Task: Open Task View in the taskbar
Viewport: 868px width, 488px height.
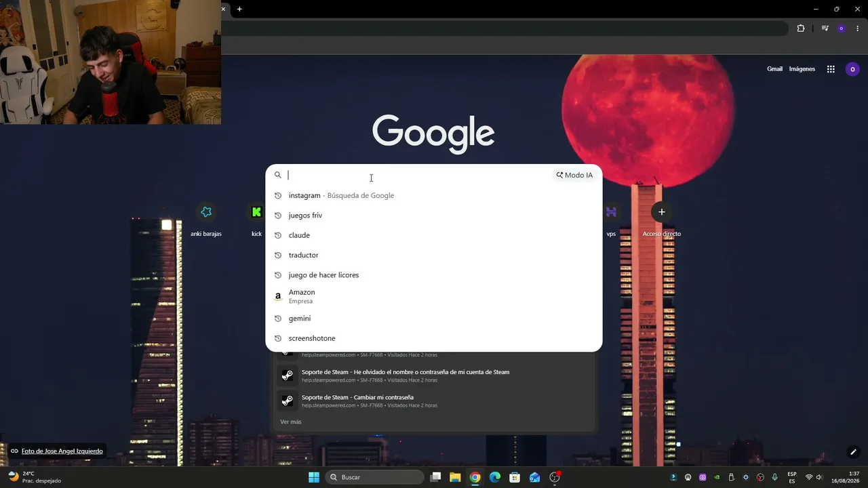Action: [x=436, y=477]
